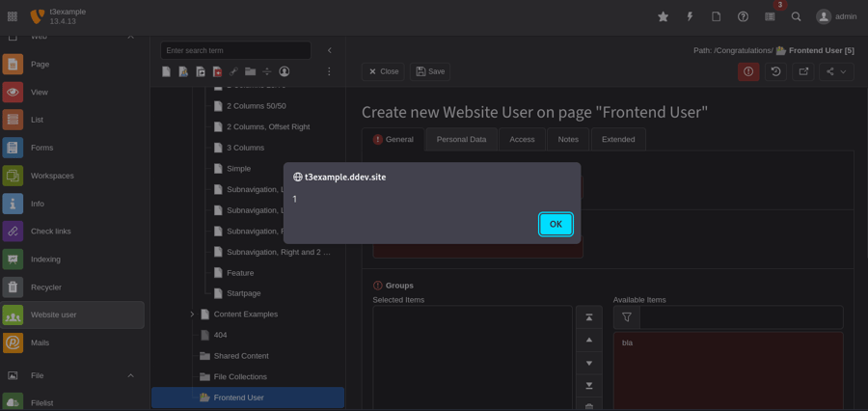
Task: Open flush caches lightning icon
Action: 690,16
